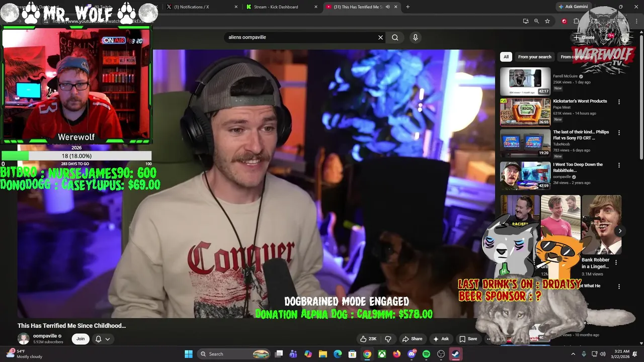Viewport: 644px width, 362px height.
Task: Click oompaville channel name under the video
Action: (45, 336)
